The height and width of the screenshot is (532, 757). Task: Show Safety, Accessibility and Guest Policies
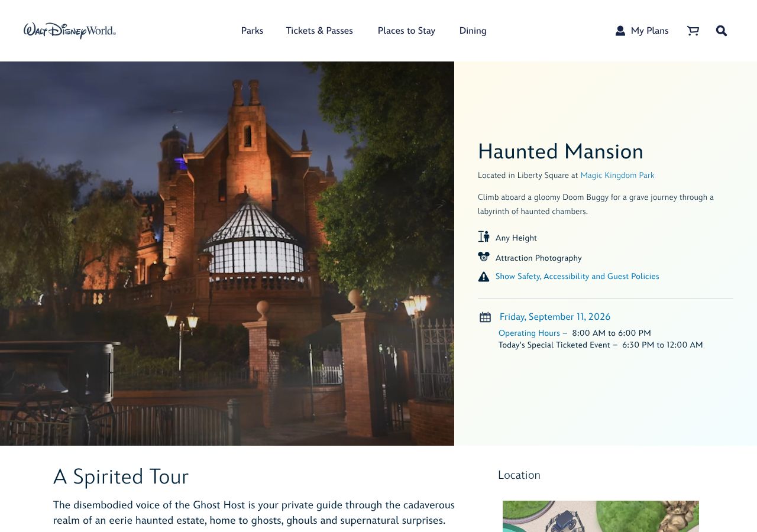click(x=577, y=277)
